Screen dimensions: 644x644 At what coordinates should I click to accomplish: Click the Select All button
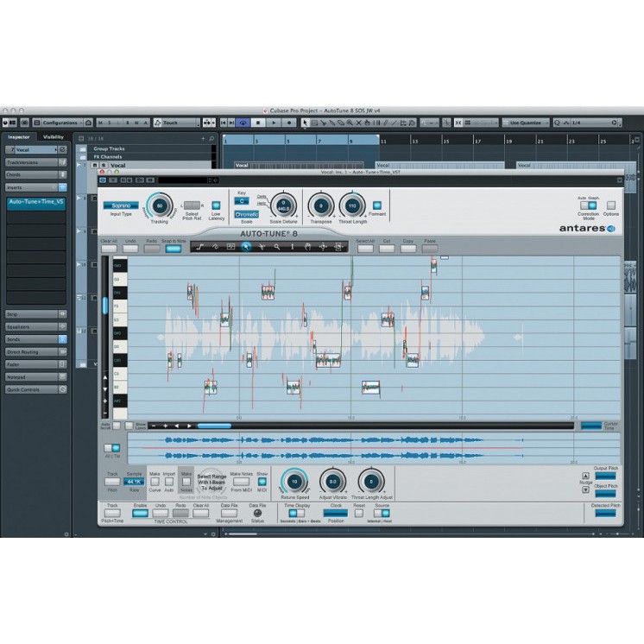[365, 249]
